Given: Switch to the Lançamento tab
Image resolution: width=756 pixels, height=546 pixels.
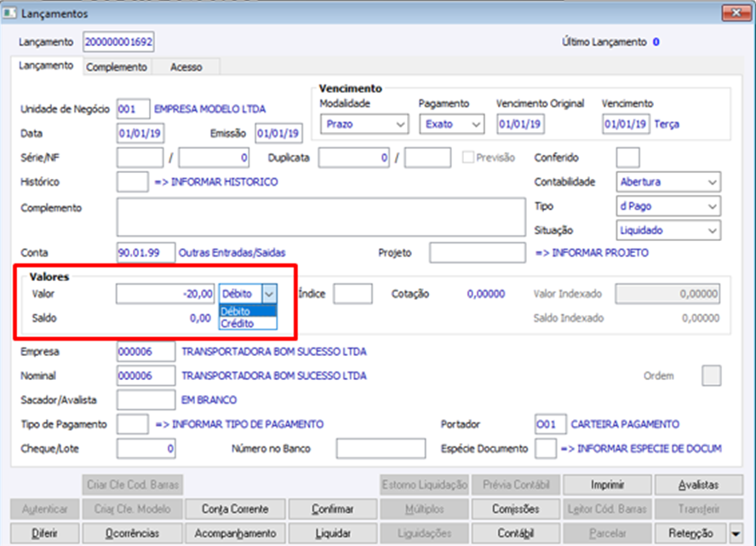Looking at the screenshot, I should pos(46,66).
